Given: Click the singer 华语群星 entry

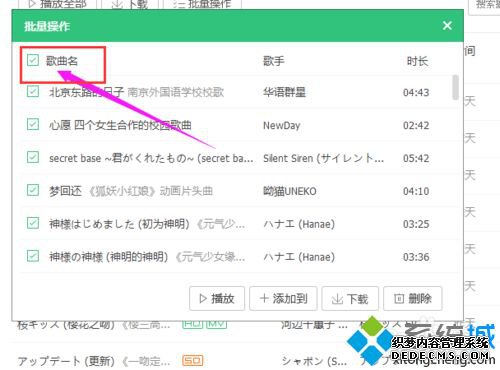Looking at the screenshot, I should [284, 92].
